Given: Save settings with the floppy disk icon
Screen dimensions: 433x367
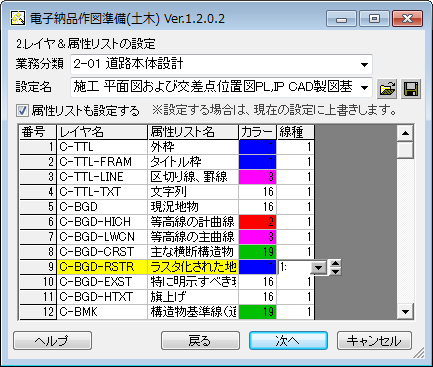Looking at the screenshot, I should 411,89.
